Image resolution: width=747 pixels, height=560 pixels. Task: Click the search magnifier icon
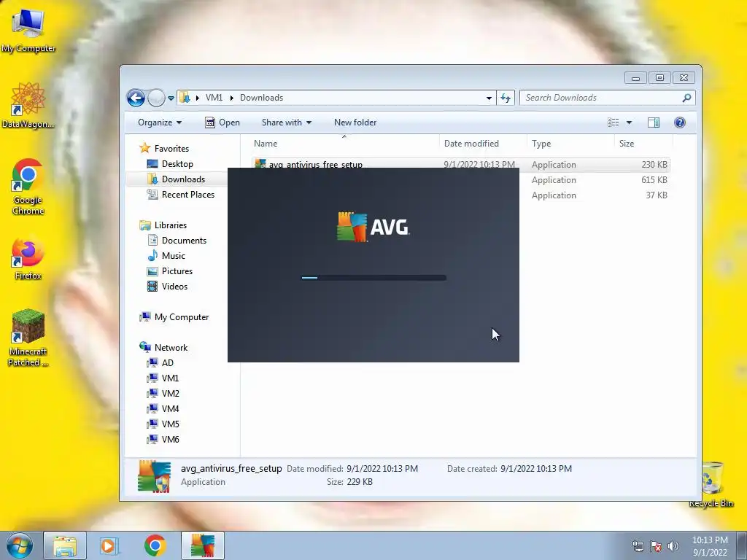[x=686, y=98]
